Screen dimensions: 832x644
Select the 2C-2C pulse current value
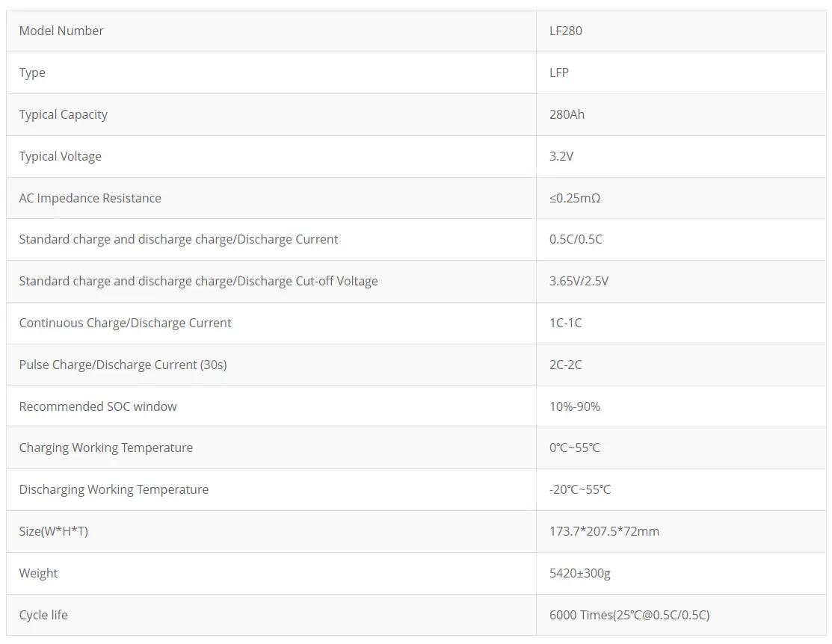click(566, 365)
